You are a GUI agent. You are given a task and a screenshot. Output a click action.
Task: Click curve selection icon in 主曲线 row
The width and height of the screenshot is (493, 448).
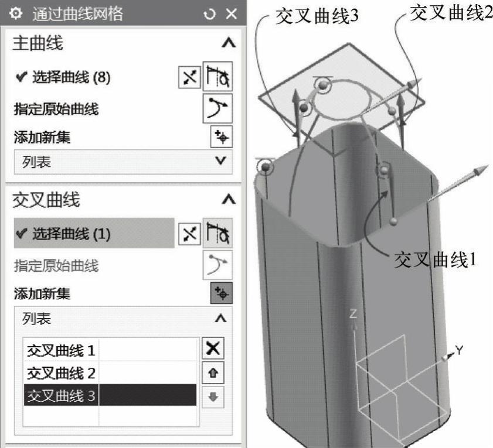pyautogui.click(x=217, y=76)
